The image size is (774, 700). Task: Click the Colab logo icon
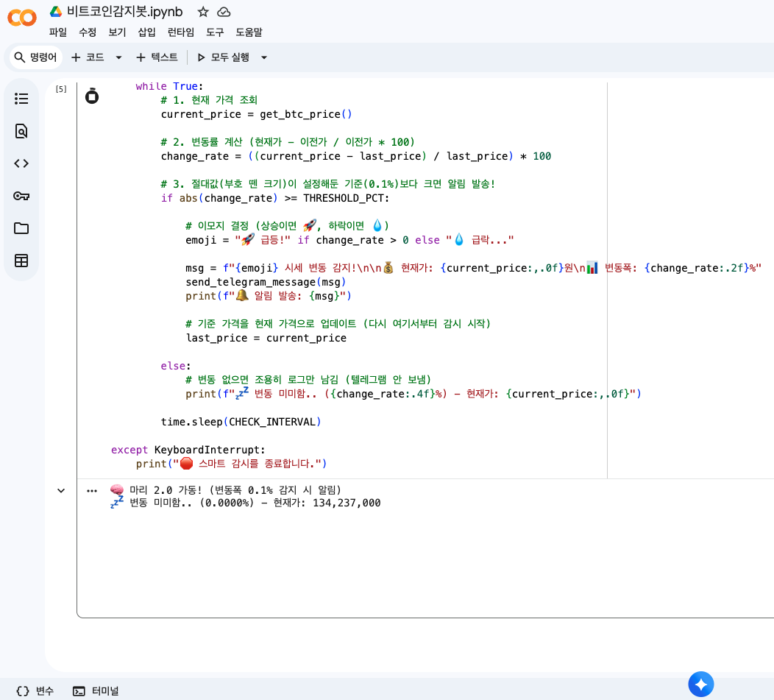point(22,18)
